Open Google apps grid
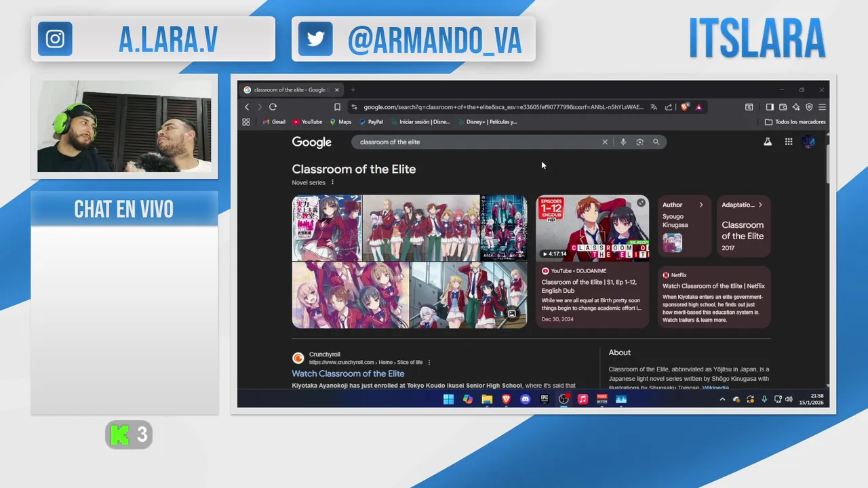The height and width of the screenshot is (488, 868). tap(789, 142)
